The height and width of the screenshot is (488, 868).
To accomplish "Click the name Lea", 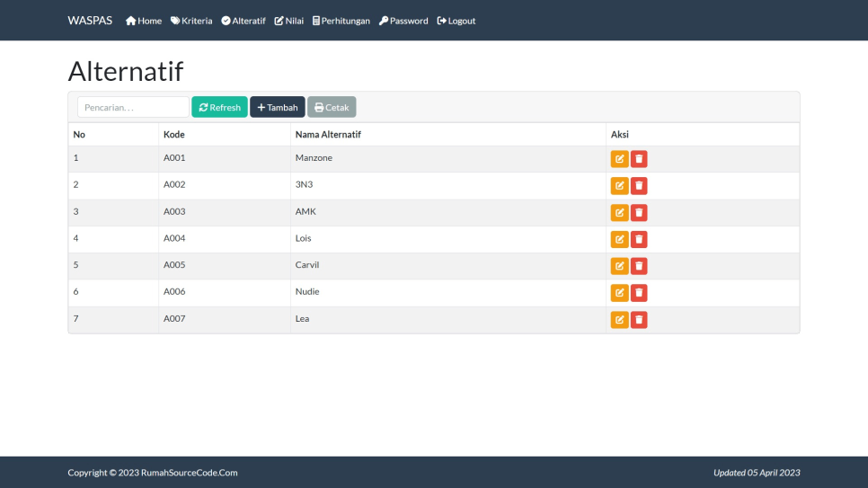I will pos(302,318).
